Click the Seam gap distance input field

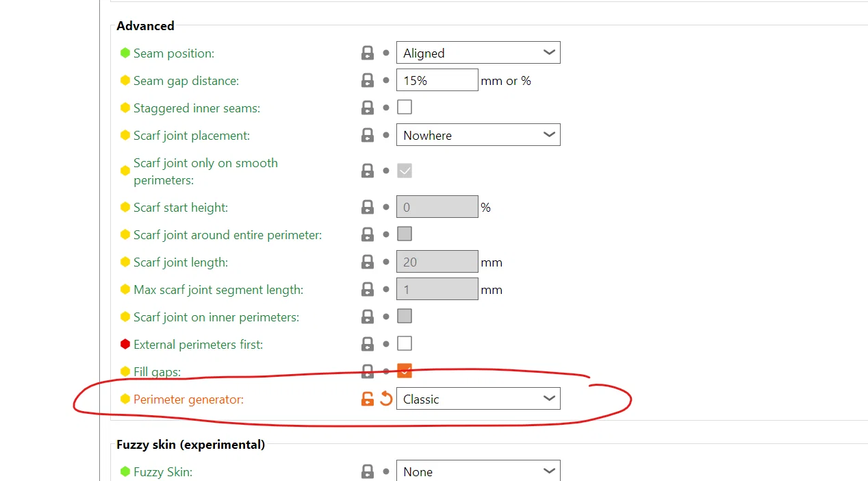coord(437,80)
